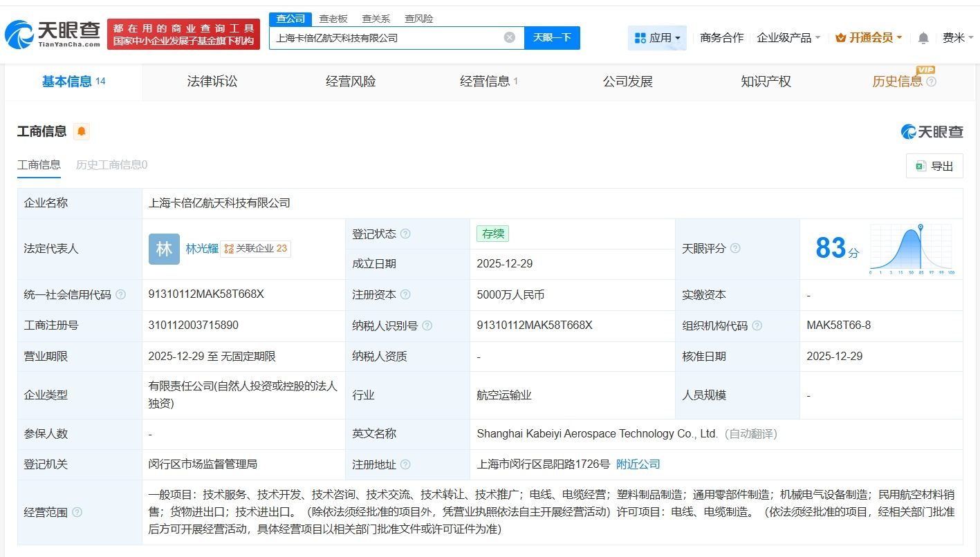Viewport: 980px width, 557px height.
Task: Click the clear search input × icon
Action: 509,37
